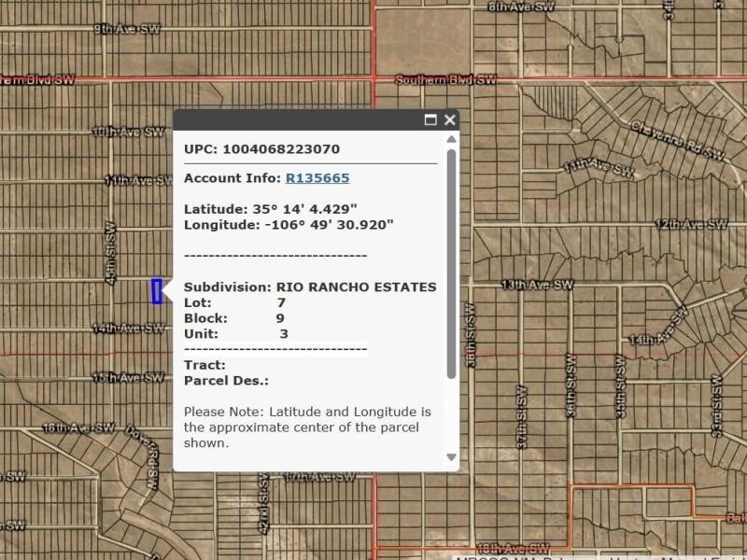
Task: Click the Latitude value 35° 14' 4.429"
Action: (x=305, y=209)
